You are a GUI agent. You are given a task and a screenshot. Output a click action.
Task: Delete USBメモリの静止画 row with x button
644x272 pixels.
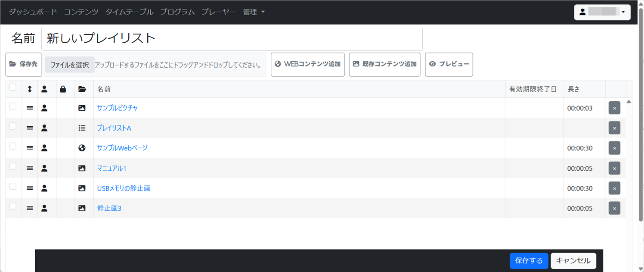[x=614, y=188]
